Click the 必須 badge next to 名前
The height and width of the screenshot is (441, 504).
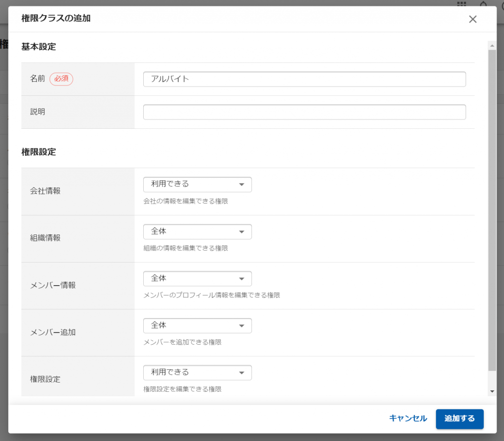(x=62, y=79)
